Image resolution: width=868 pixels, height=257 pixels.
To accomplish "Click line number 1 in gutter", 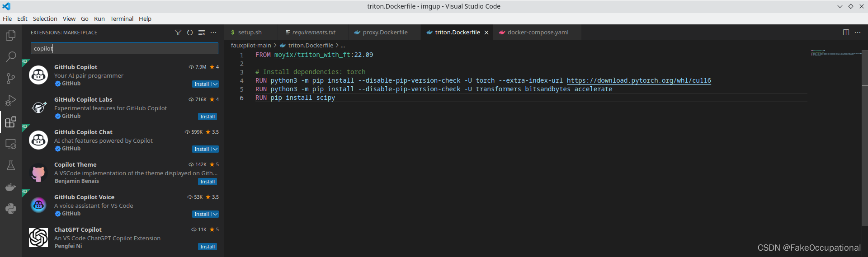I will coord(242,55).
